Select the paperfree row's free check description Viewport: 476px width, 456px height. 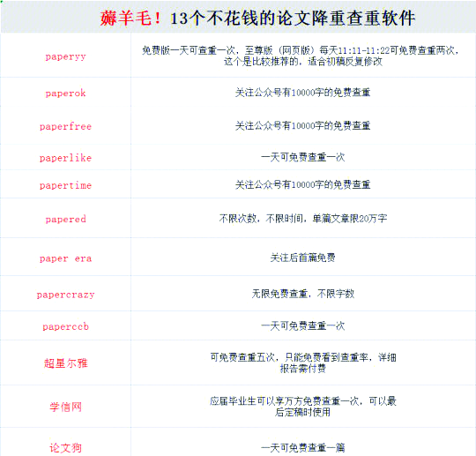click(302, 125)
